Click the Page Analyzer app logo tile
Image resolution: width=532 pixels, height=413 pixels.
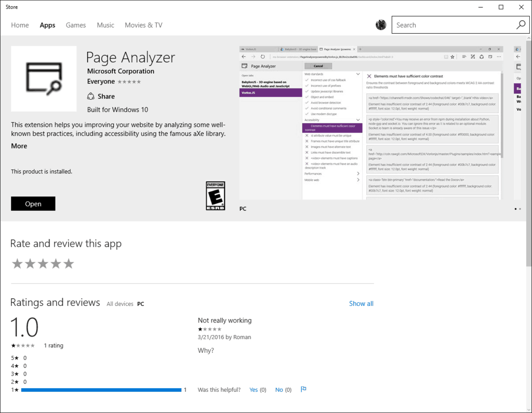[x=44, y=79]
